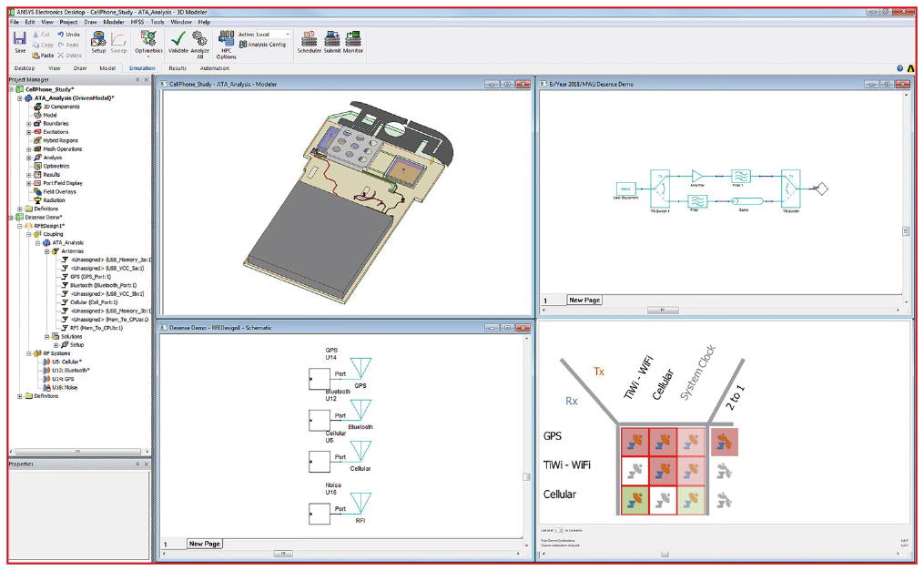Screen dimensions: 924x571
Task: Open Analysis Config
Action: (x=262, y=45)
